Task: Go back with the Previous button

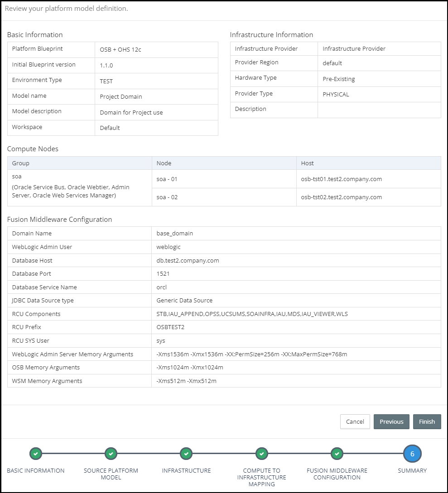Action: pos(391,421)
